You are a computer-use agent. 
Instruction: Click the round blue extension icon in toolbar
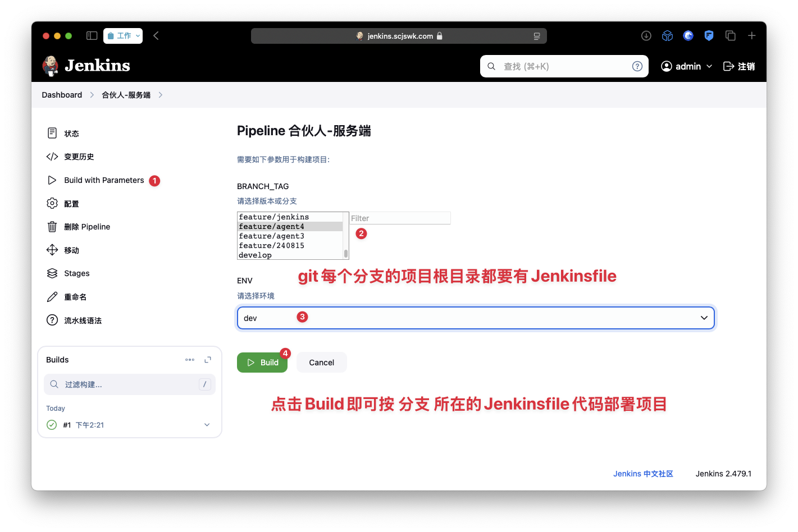688,36
